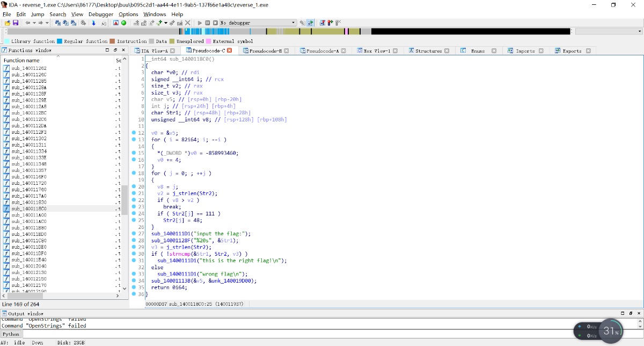
Task: Click the Unexplored color legend swatch
Action: pos(172,41)
